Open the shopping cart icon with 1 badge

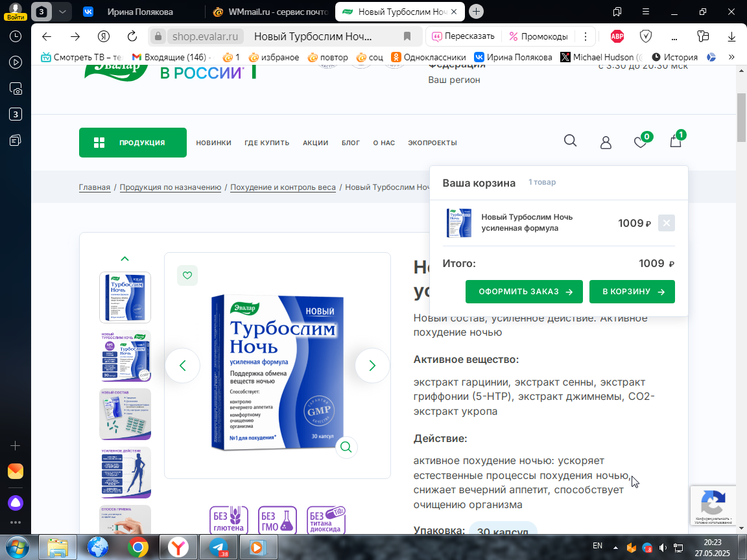coord(676,140)
